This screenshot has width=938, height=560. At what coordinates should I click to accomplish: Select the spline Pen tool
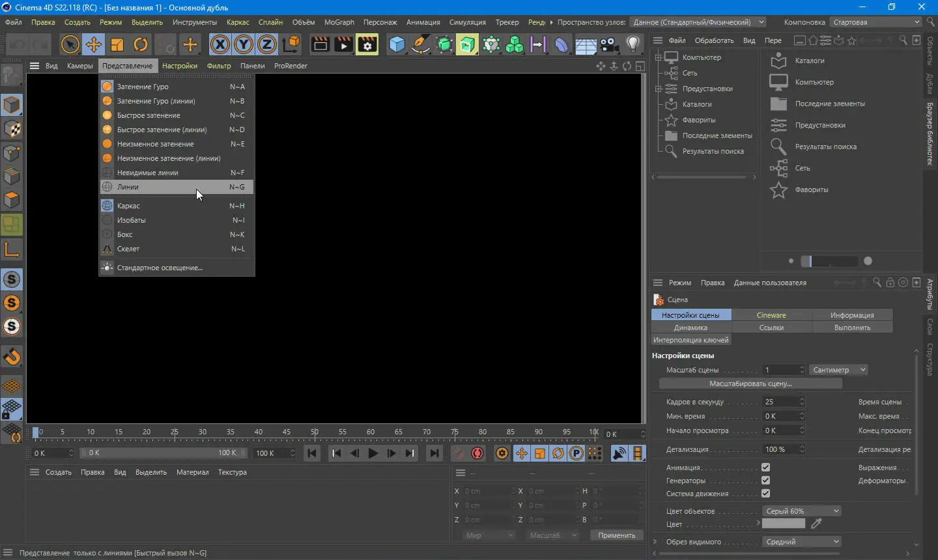pyautogui.click(x=420, y=44)
